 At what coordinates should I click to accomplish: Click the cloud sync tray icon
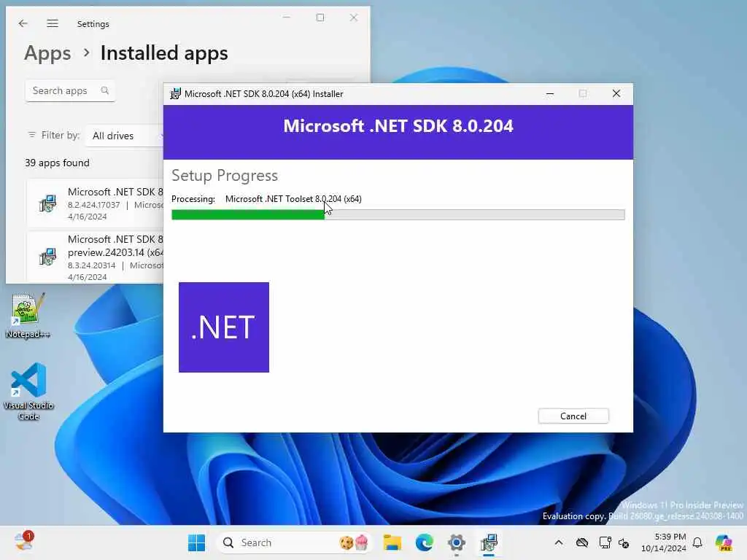coord(581,542)
